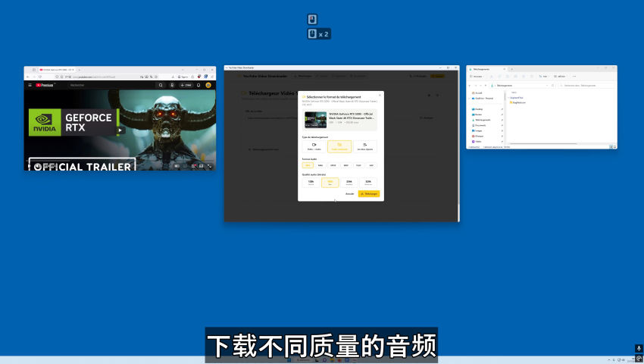The image size is (644, 364).
Task: Expand the OneDrive - Personal tree node
Action: [469, 99]
